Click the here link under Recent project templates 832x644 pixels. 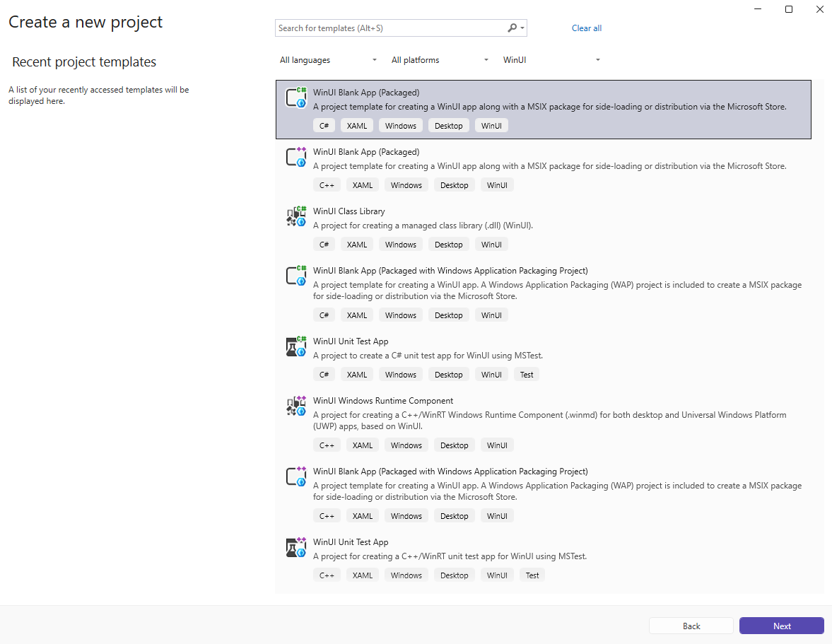[54, 100]
